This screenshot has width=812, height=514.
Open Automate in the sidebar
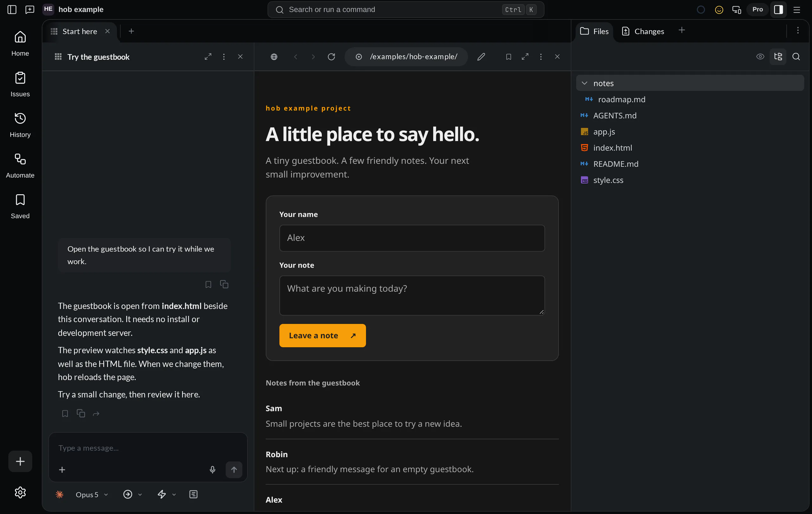click(20, 165)
